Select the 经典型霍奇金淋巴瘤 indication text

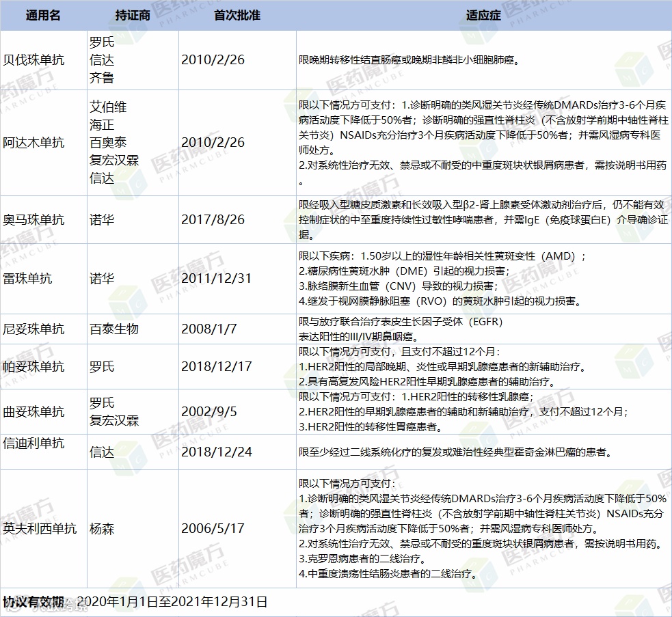click(x=456, y=452)
